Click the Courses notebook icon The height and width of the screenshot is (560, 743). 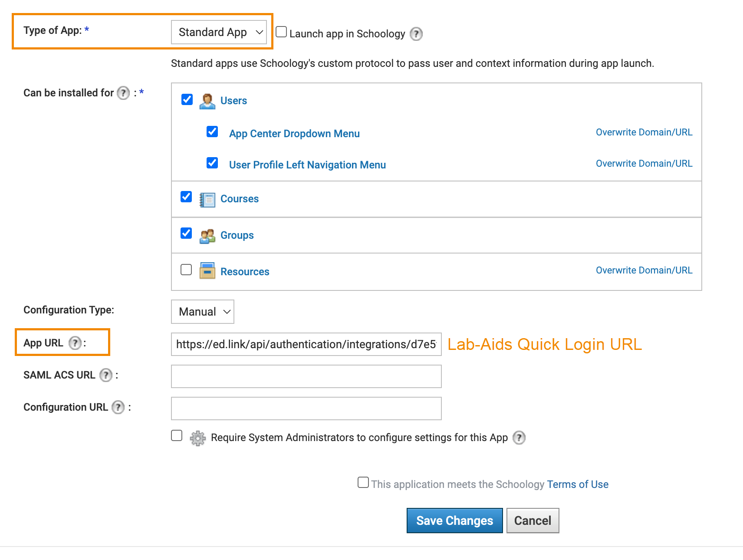click(207, 200)
